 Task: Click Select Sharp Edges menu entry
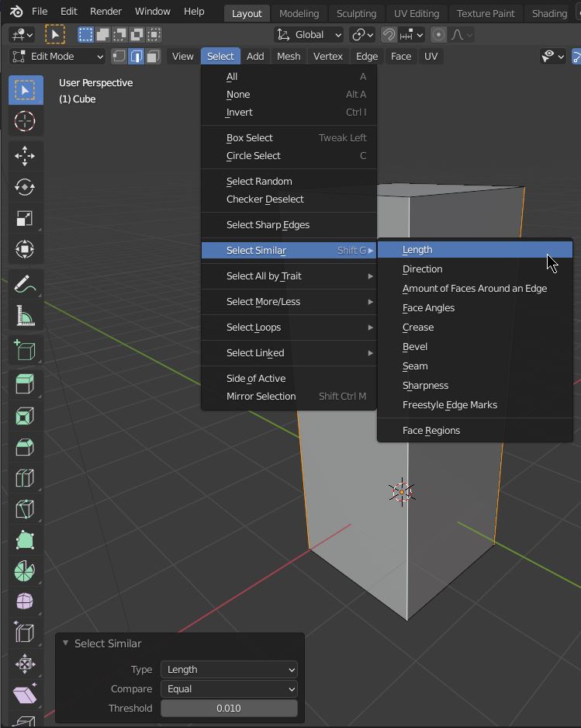[x=289, y=225]
